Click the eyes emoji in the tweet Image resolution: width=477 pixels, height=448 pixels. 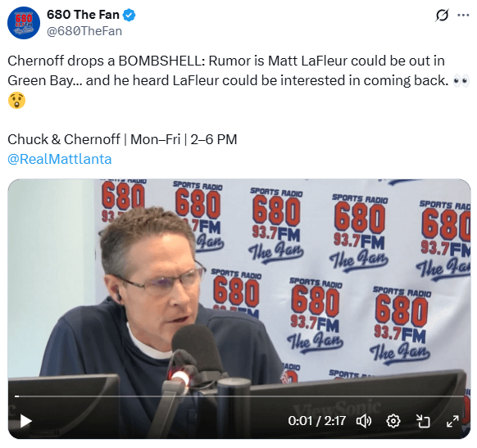pyautogui.click(x=461, y=81)
